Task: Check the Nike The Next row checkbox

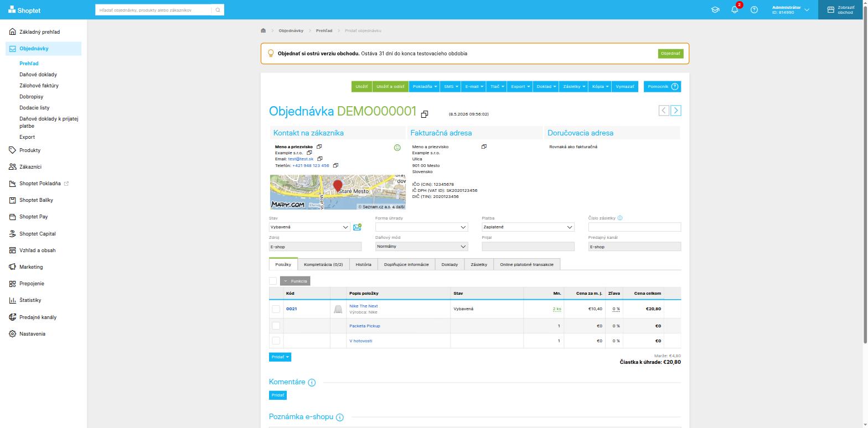Action: coord(276,309)
